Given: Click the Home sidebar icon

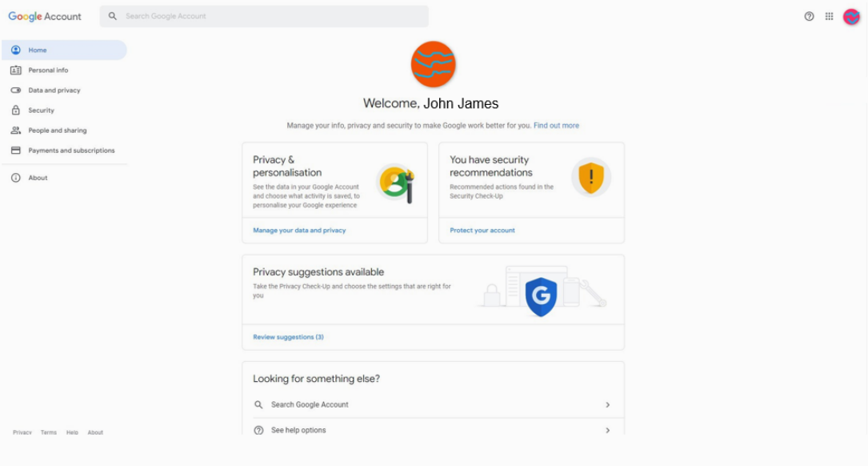Looking at the screenshot, I should (x=15, y=50).
